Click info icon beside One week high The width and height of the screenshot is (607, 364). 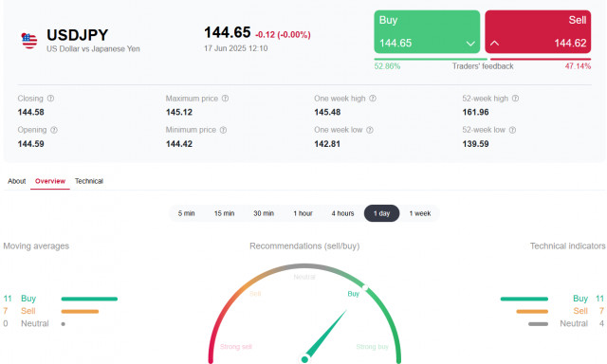point(373,99)
